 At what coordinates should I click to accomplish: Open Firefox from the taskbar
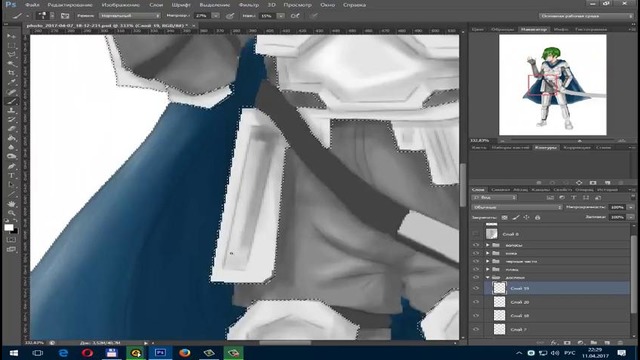click(x=185, y=353)
